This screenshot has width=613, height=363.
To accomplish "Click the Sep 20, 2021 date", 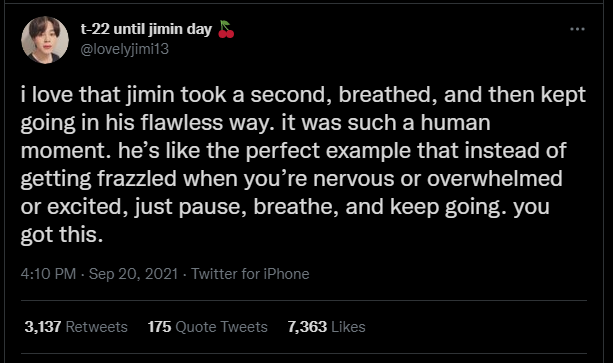I will pos(133,274).
